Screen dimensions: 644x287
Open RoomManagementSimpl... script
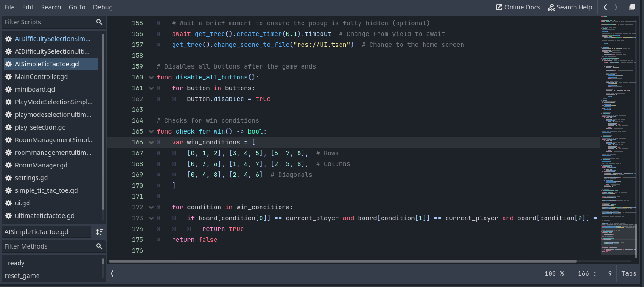click(51, 140)
